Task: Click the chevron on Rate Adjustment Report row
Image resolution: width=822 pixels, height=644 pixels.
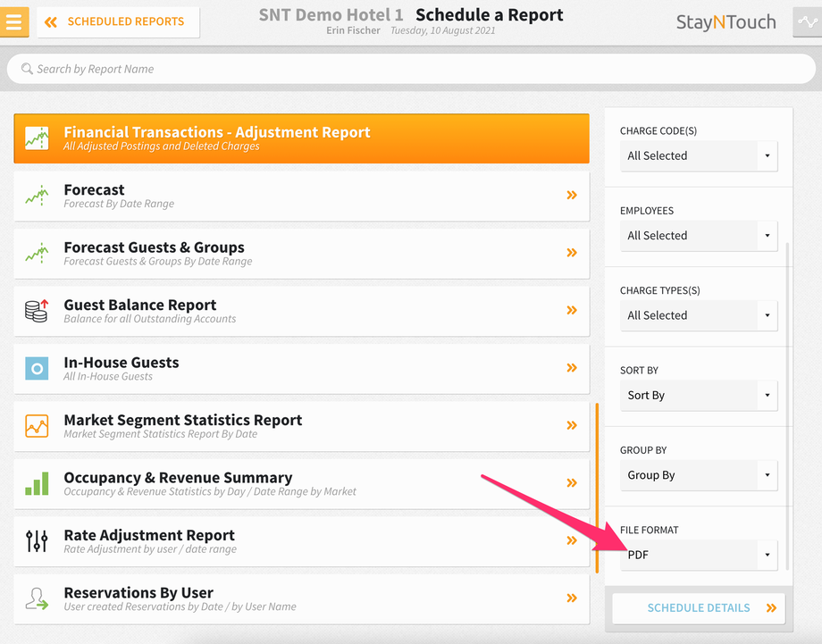Action: click(572, 540)
